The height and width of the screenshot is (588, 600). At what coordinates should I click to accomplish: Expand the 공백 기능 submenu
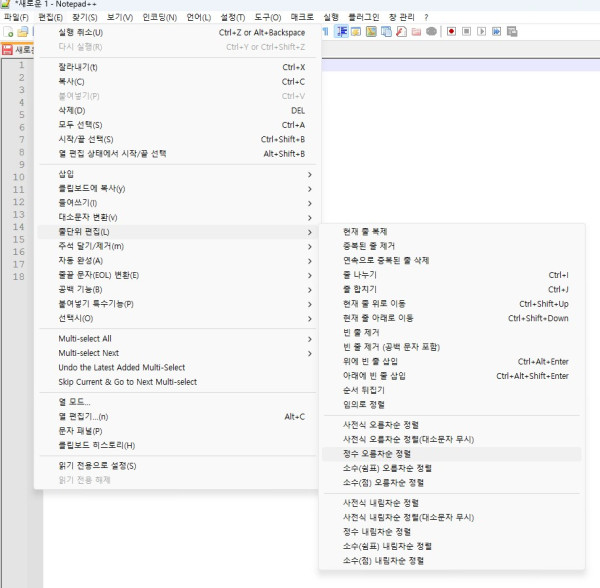click(x=177, y=290)
